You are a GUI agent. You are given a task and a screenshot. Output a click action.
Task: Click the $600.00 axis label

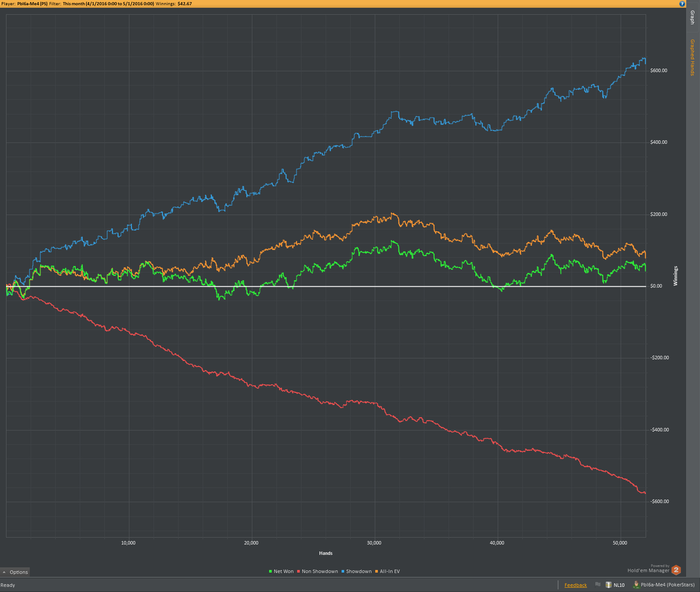pyautogui.click(x=659, y=71)
